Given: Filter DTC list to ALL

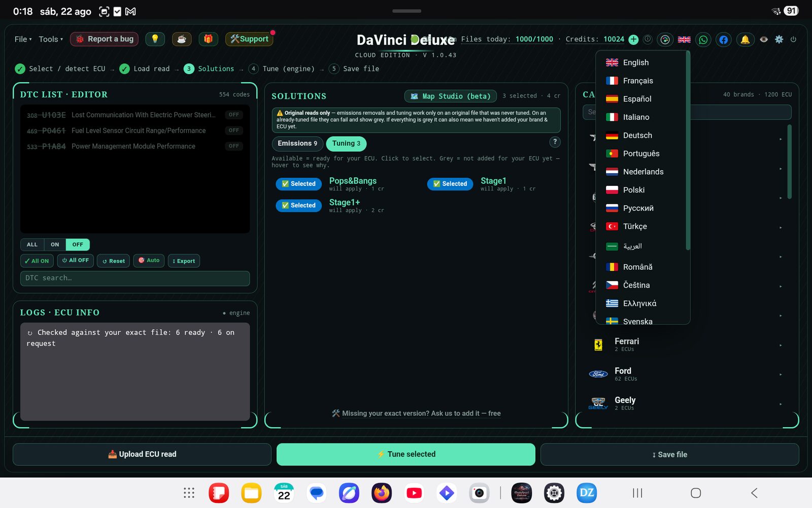Looking at the screenshot, I should pos(32,244).
